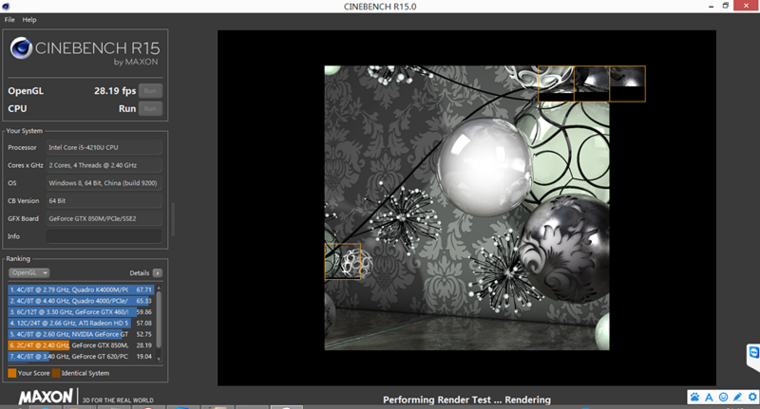Select ranking row 1 Quadro K4000M

click(81, 289)
